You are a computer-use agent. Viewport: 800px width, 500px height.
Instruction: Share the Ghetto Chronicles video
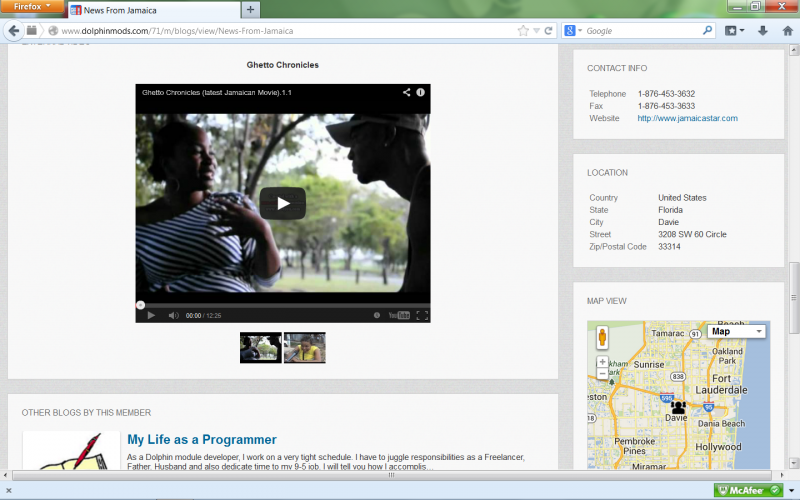pos(406,92)
